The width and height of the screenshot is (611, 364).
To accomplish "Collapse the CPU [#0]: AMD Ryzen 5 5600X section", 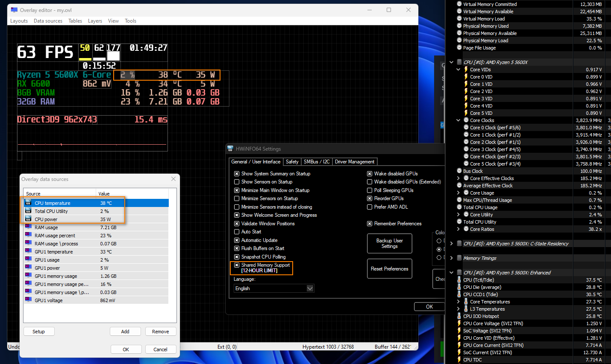I will coord(452,62).
